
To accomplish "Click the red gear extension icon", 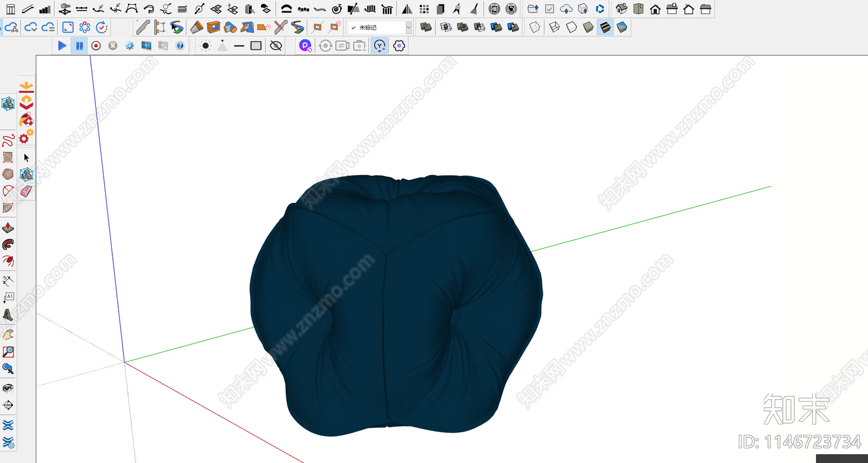I will pos(26,136).
